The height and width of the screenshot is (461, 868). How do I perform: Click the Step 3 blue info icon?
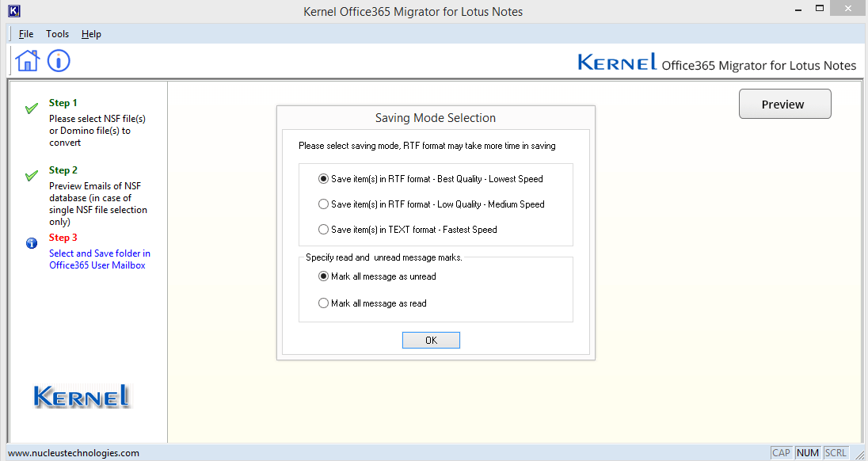pos(32,243)
